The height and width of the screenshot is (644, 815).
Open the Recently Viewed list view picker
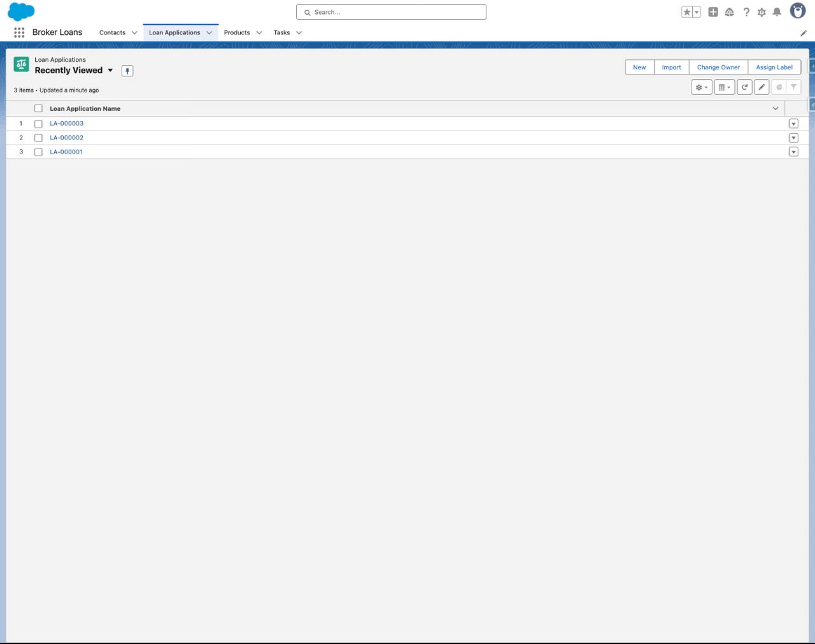(x=110, y=71)
